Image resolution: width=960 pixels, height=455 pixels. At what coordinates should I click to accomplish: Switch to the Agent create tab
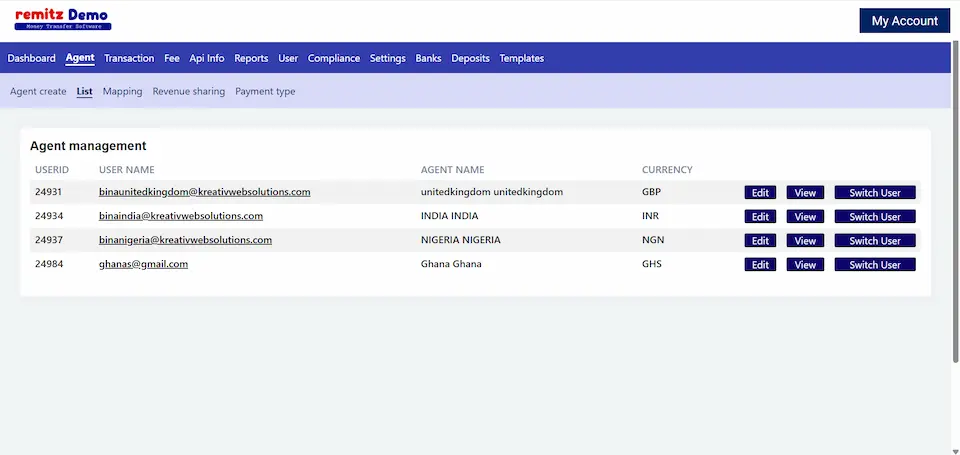[38, 91]
